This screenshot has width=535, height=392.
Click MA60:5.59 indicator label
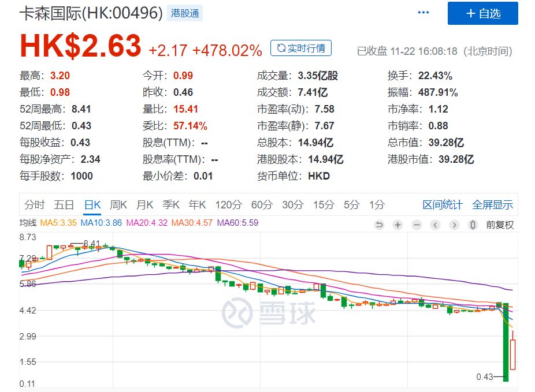click(x=237, y=223)
